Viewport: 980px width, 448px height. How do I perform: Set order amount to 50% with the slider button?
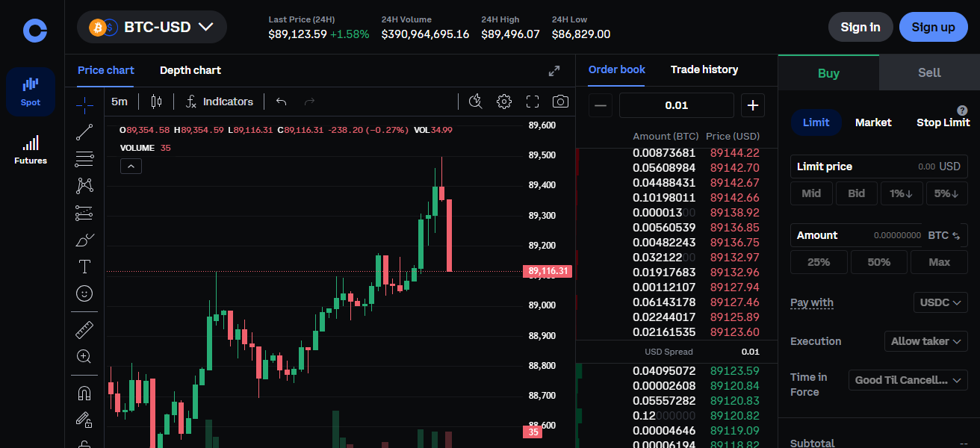coord(878,261)
